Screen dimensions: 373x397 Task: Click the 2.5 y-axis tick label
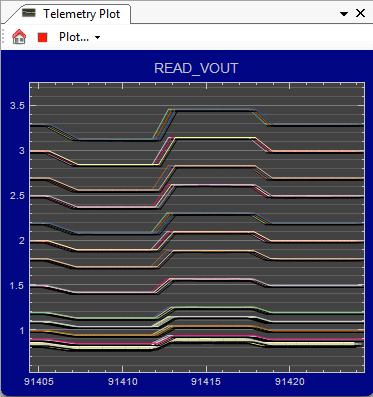(x=17, y=196)
